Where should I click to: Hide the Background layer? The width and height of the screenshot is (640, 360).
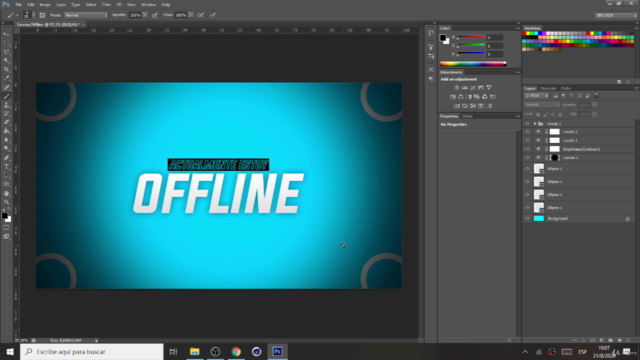tap(527, 218)
